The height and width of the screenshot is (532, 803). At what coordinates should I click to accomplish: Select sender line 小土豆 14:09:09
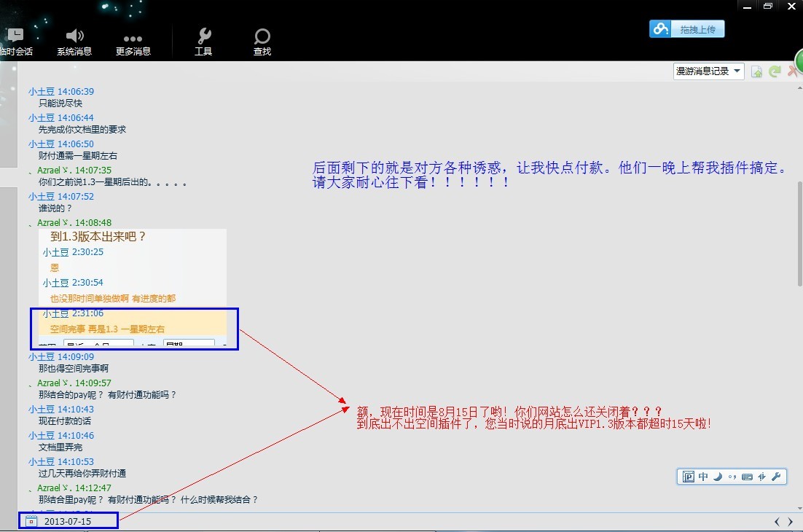(x=61, y=357)
